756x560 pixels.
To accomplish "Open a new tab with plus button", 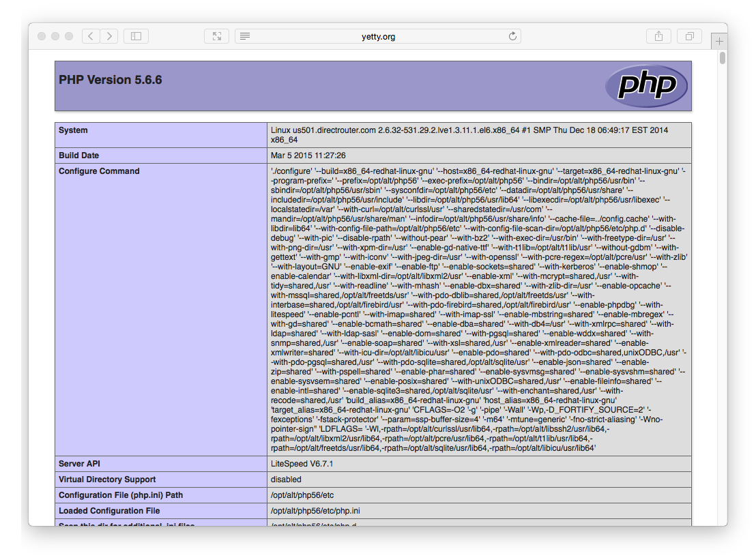I will [719, 42].
